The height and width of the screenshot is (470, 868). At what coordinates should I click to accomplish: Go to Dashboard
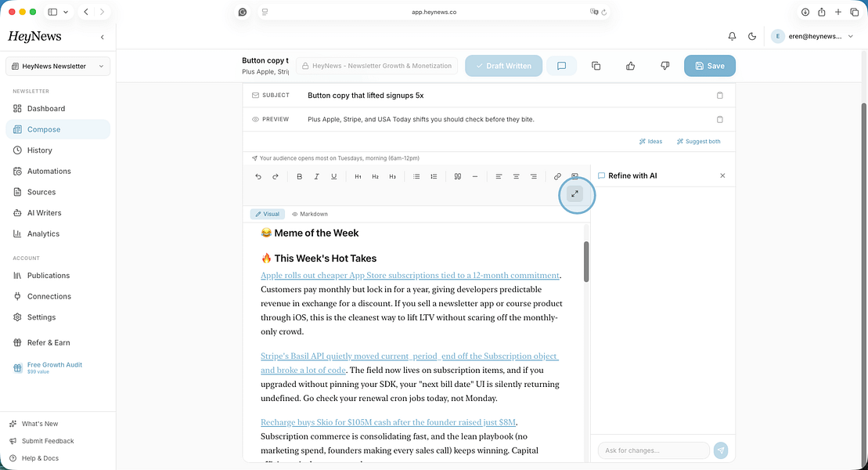pyautogui.click(x=58, y=109)
